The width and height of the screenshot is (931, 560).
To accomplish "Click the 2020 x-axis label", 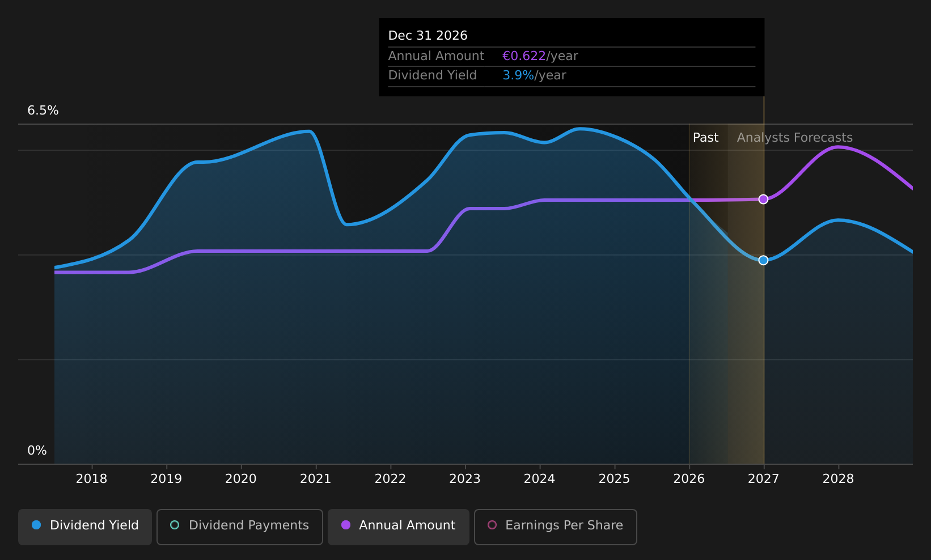I will (x=241, y=479).
